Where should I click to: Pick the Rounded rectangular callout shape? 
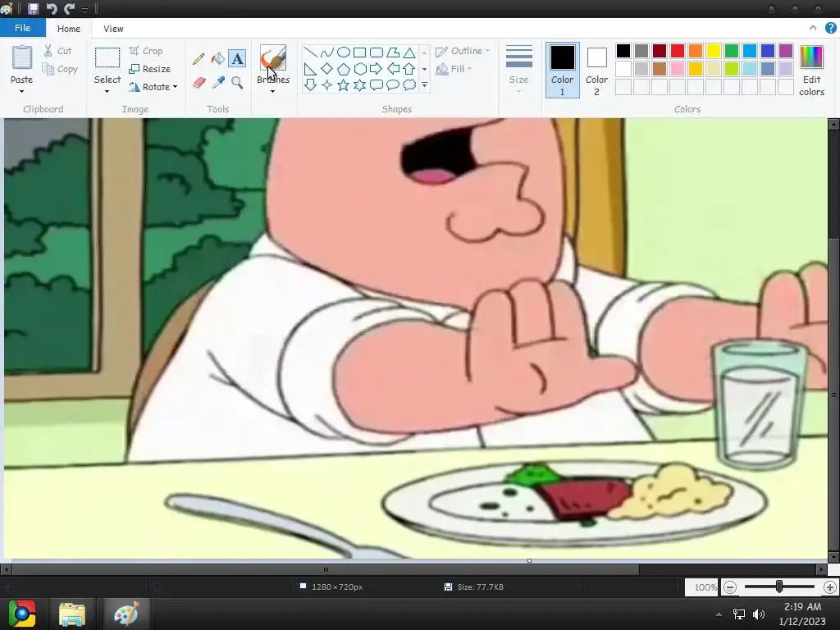coord(377,84)
